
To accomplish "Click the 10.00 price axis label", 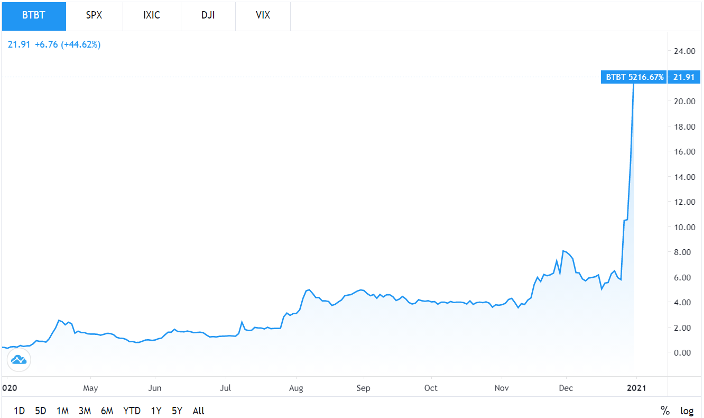I will tap(685, 227).
